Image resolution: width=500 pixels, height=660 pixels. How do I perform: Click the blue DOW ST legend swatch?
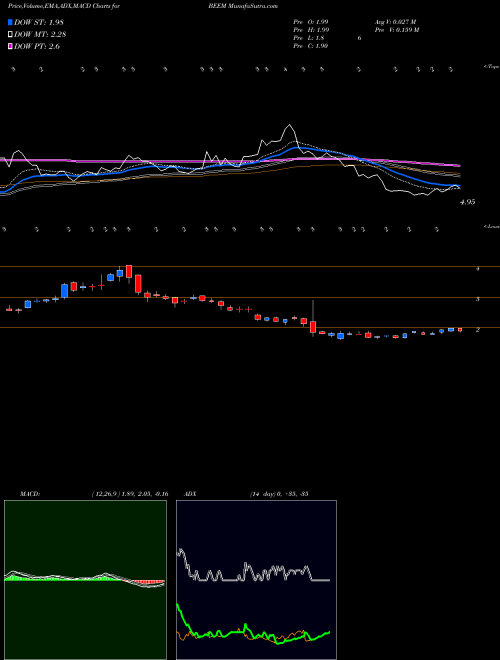[x=11, y=22]
